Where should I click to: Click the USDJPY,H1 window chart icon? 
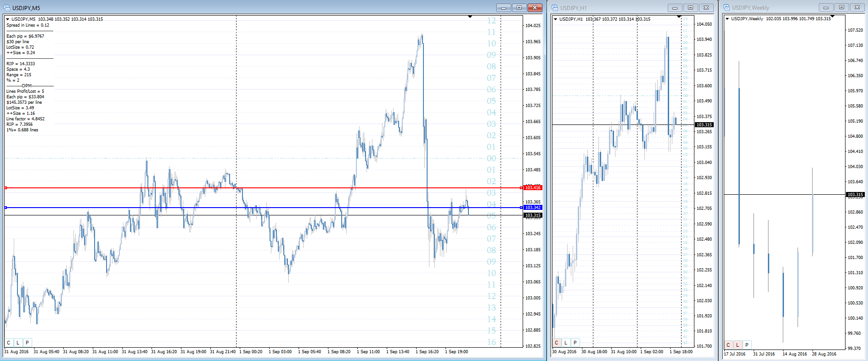point(555,8)
